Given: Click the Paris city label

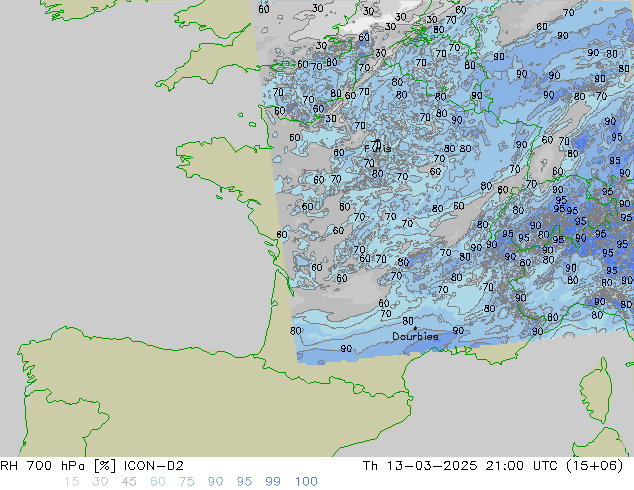Looking at the screenshot, I should pos(378,148).
